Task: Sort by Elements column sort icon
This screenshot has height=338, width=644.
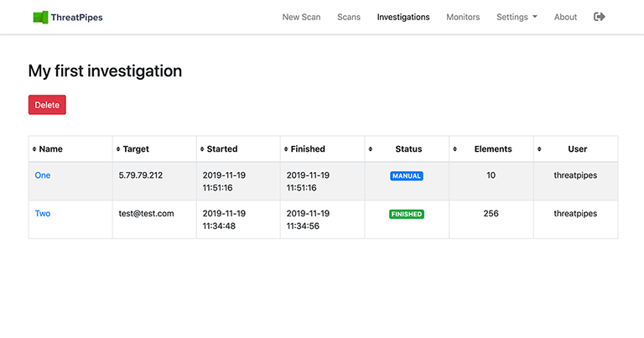Action: click(454, 149)
